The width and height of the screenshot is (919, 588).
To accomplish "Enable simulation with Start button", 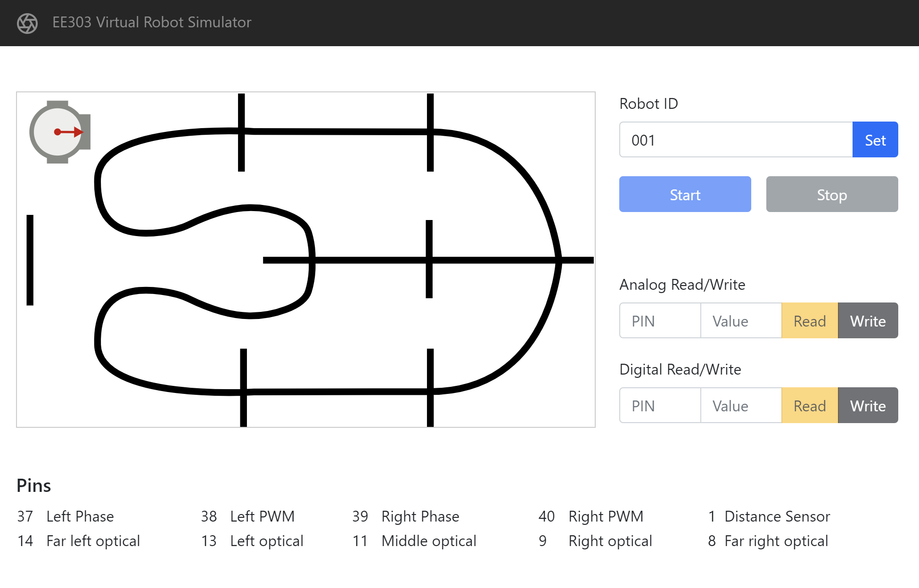I will tap(685, 195).
